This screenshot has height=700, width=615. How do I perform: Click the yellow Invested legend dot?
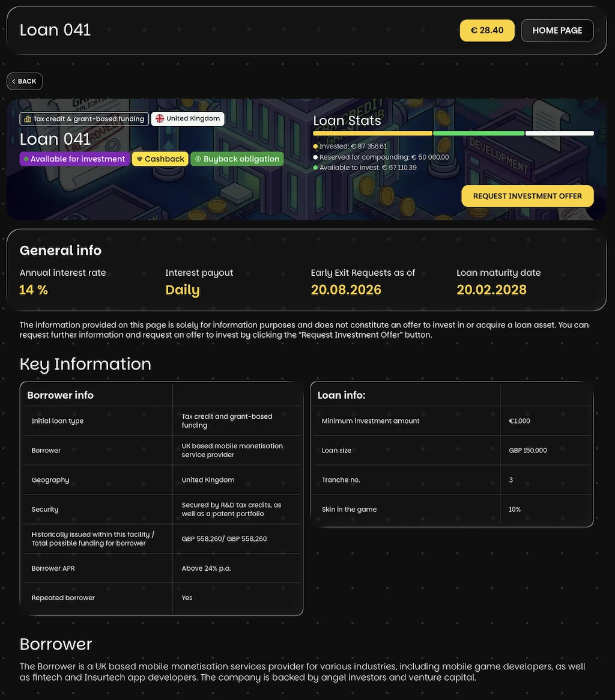pyautogui.click(x=316, y=147)
